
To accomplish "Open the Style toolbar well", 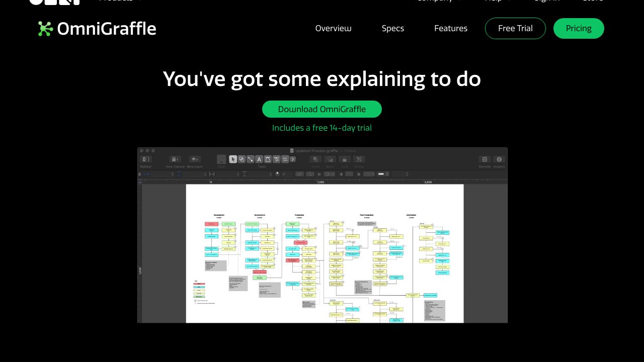I will tap(221, 159).
